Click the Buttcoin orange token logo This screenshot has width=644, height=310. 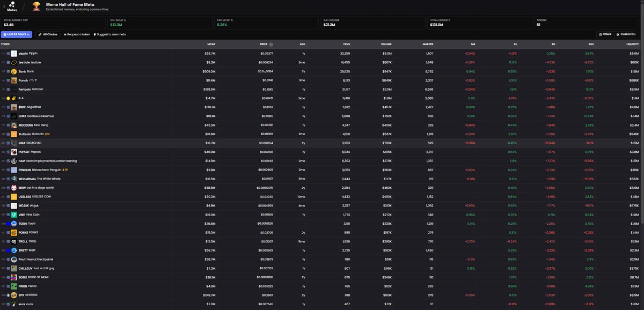pos(14,134)
